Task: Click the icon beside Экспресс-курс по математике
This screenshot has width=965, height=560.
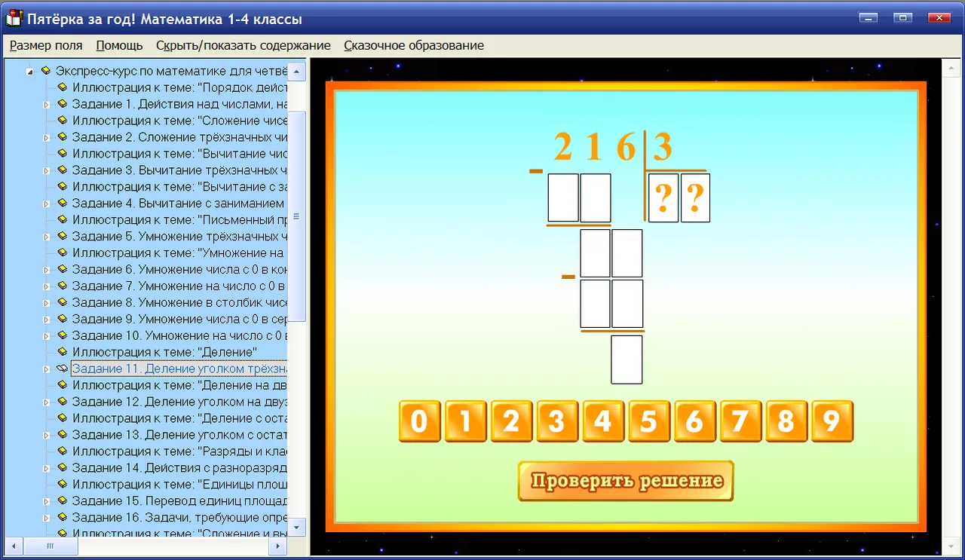Action: click(46, 71)
